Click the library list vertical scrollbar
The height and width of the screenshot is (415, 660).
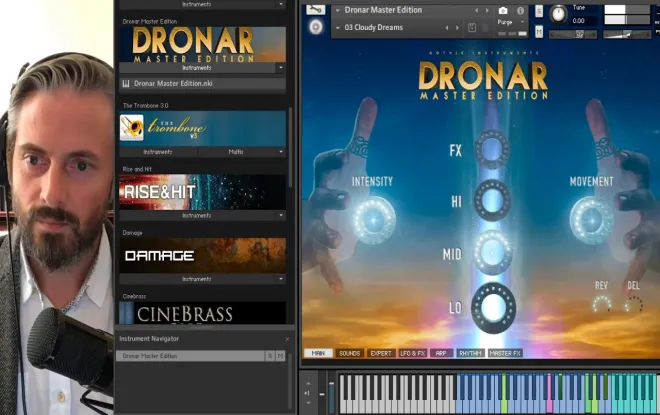click(290, 147)
